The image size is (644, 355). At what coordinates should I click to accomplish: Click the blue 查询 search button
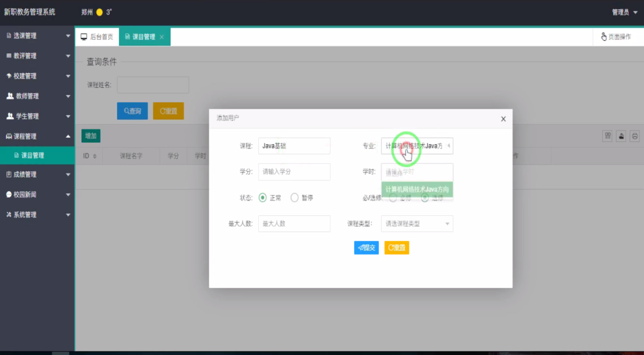[x=132, y=111]
